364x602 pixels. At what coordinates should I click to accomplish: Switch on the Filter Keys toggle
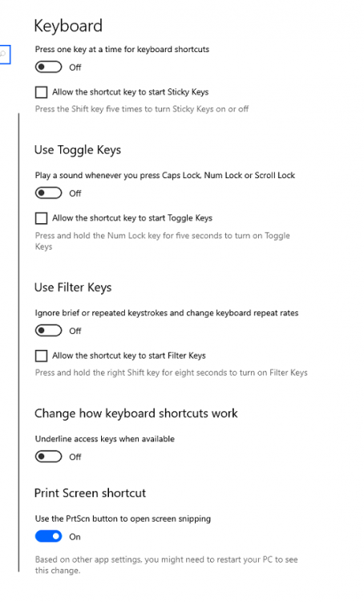click(x=48, y=330)
